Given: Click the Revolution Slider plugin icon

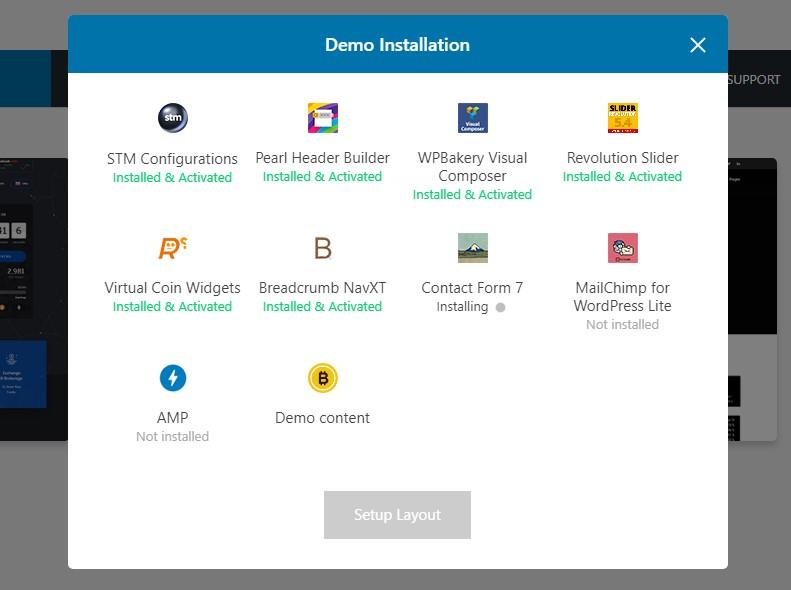Looking at the screenshot, I should (622, 118).
